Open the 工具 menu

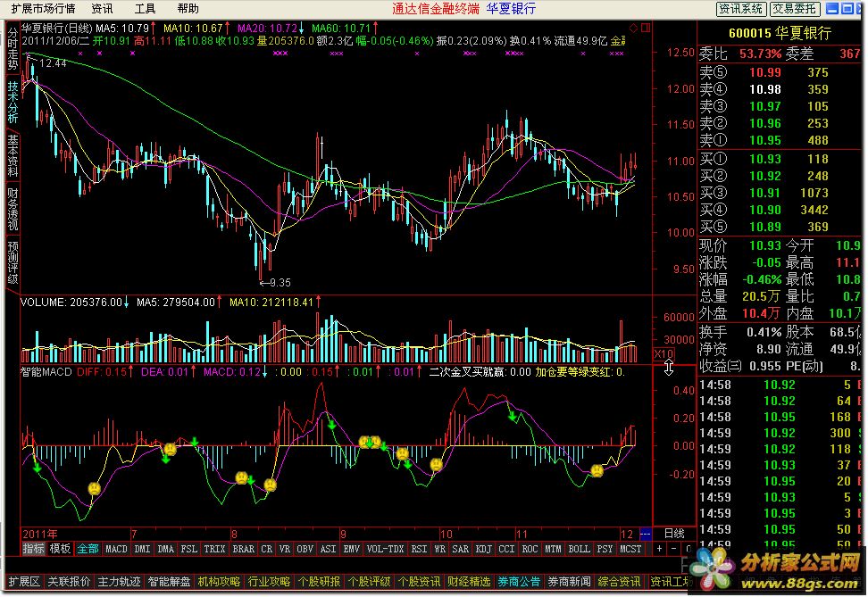point(145,9)
